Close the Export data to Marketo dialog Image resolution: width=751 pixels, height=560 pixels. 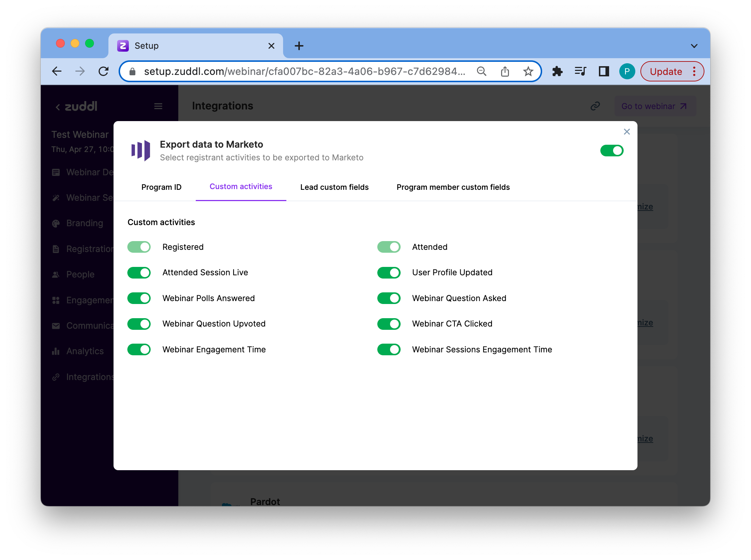click(627, 132)
